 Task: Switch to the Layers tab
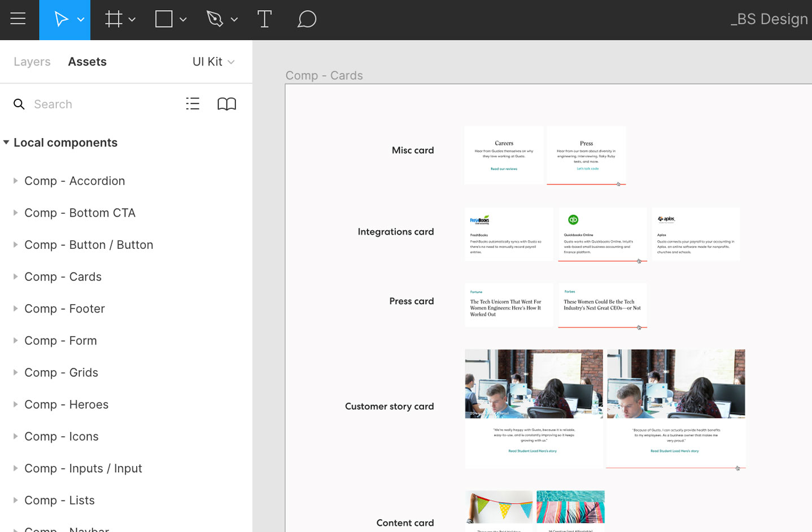pos(32,61)
